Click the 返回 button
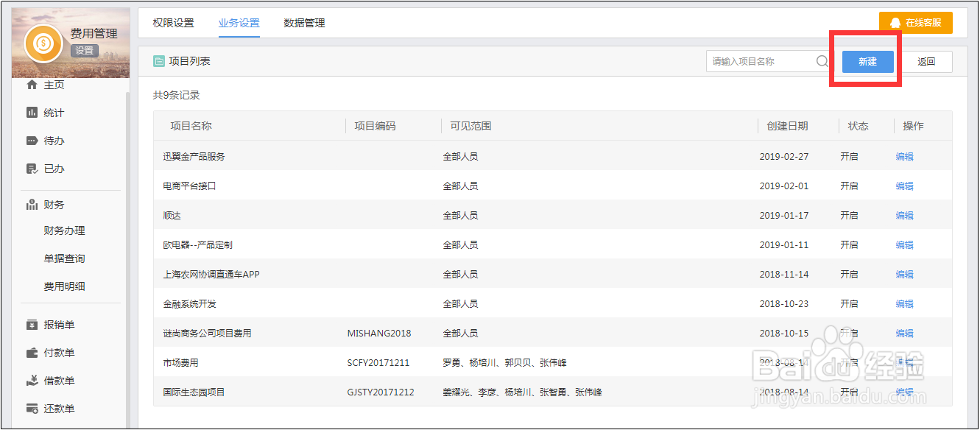980x430 pixels. [x=926, y=62]
